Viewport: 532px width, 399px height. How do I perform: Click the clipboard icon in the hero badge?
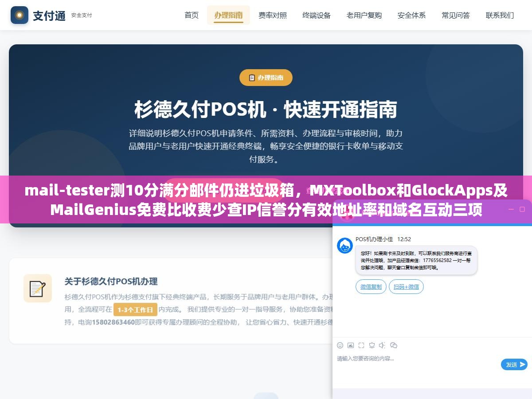click(252, 78)
